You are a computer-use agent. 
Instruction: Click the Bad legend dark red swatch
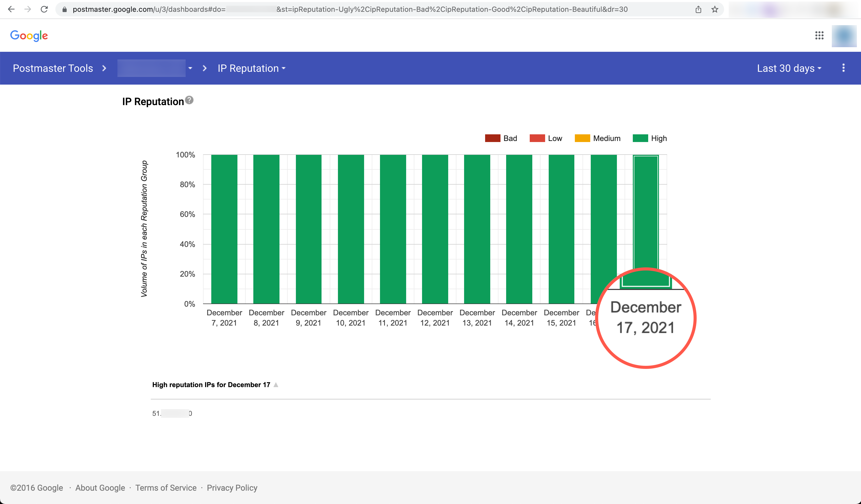(492, 138)
